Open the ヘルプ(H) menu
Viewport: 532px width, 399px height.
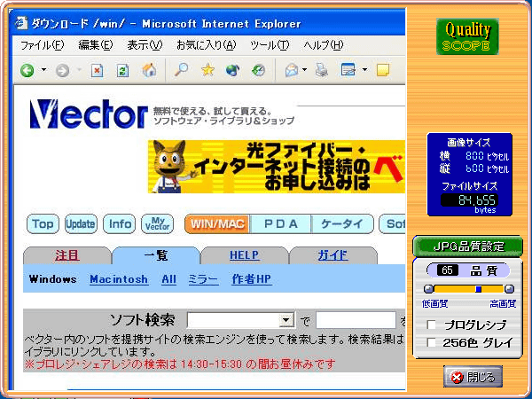click(x=324, y=45)
